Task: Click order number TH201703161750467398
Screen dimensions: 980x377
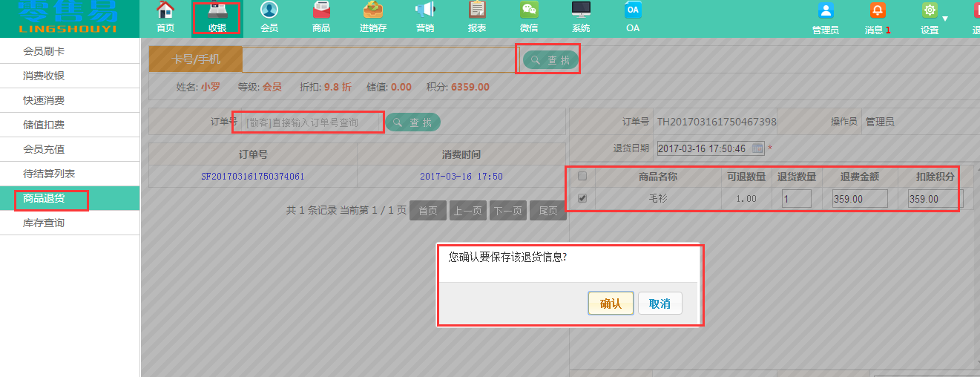Action: click(x=717, y=122)
